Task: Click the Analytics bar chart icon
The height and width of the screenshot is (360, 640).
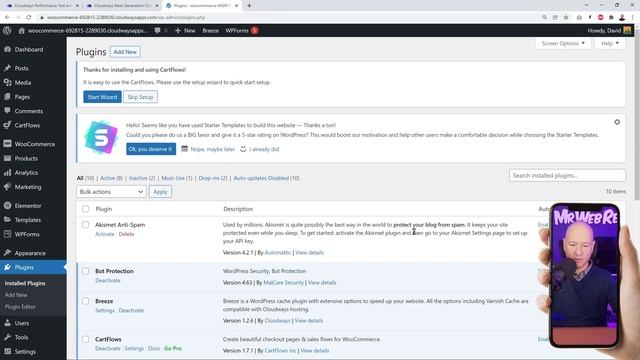Action: tap(7, 173)
